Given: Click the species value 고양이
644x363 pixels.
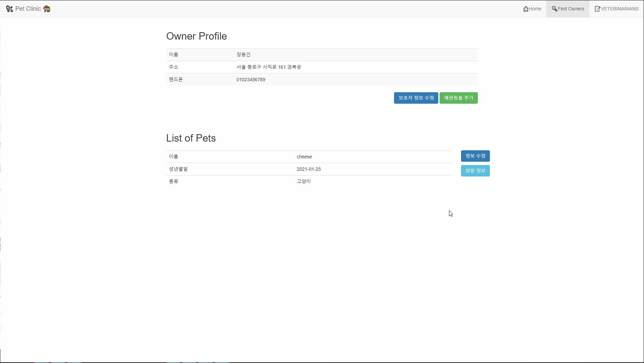Looking at the screenshot, I should 304,181.
